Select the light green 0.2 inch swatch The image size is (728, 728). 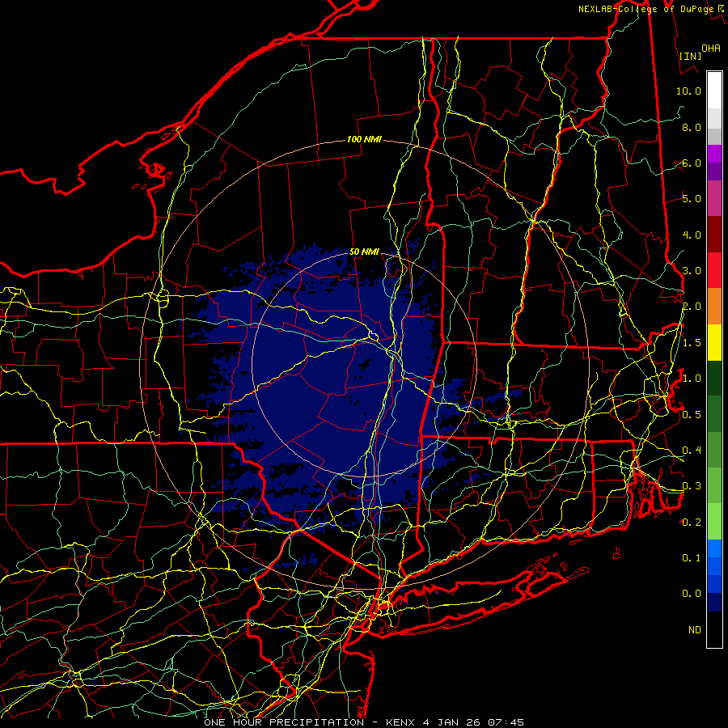[x=714, y=522]
